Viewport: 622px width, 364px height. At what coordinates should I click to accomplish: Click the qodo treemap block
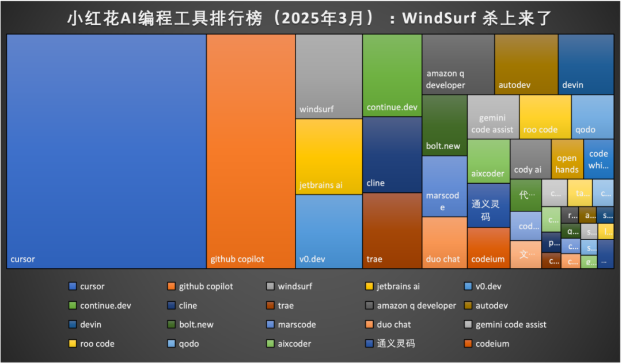[593, 117]
